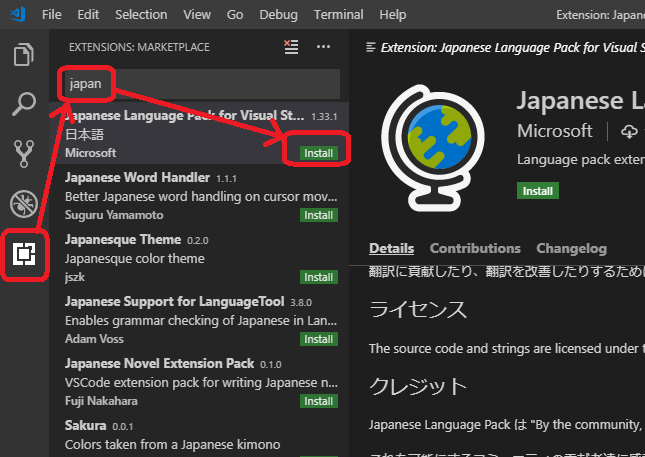Screen dimensions: 645x457
Task: Select Japanese Novel Extension Pack entry
Action: point(199,382)
